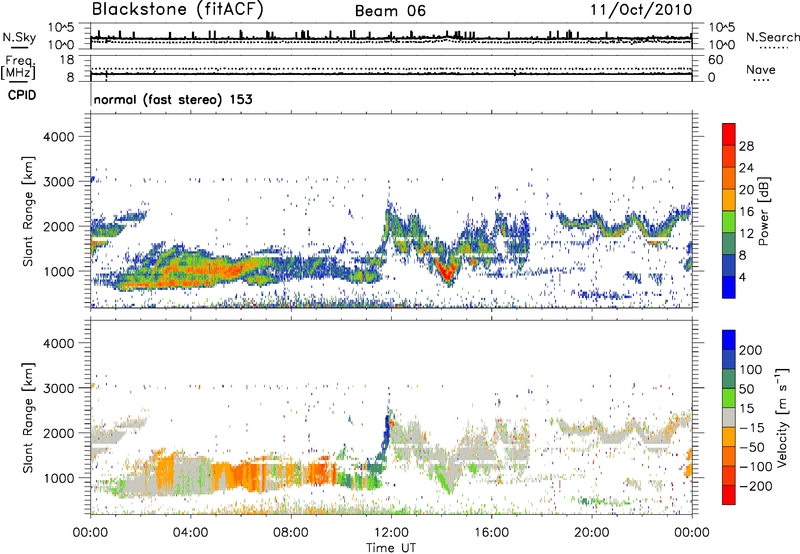
Task: Click the "20:00" time tick label
Action: 592,533
